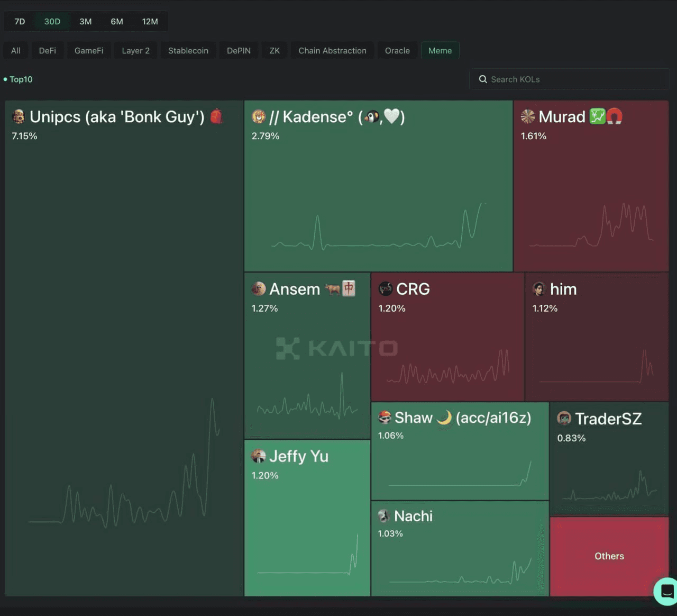Choose the 12M time range
This screenshot has height=616, width=677.
150,22
